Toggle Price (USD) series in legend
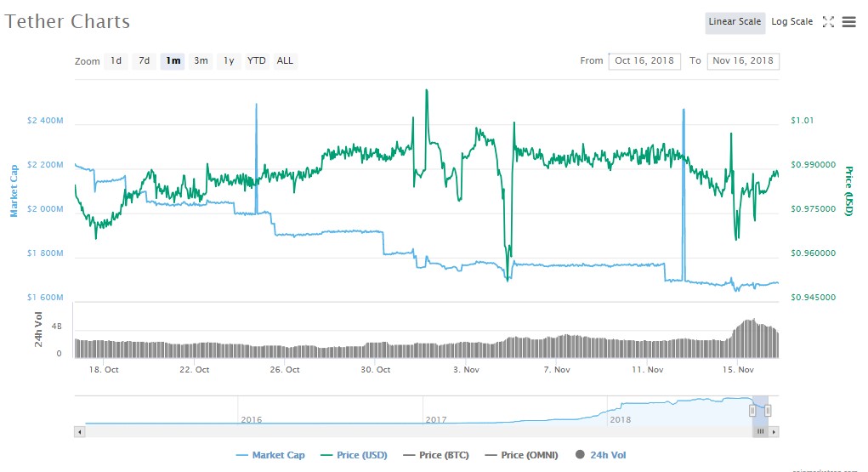Screen dimensions: 868x472 [354, 455]
